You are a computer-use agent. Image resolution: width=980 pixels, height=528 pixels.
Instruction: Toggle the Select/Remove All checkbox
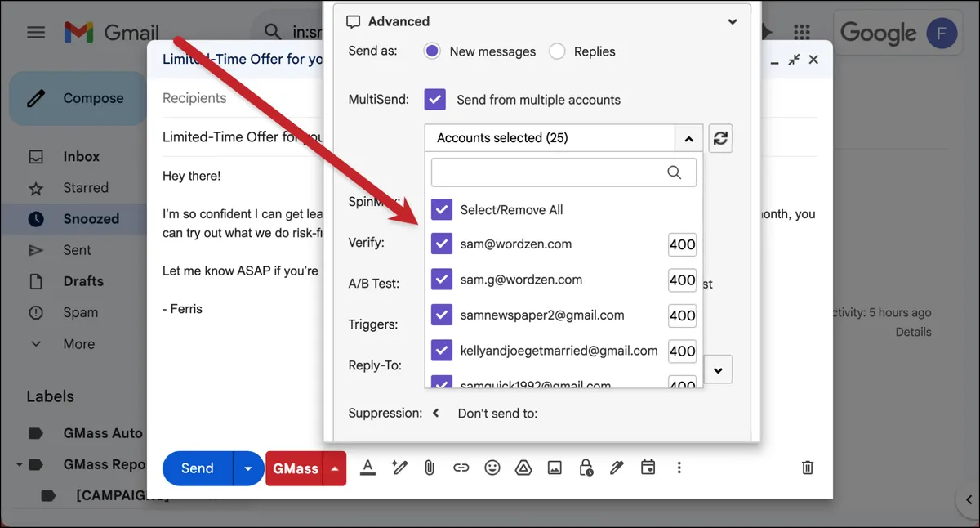442,210
